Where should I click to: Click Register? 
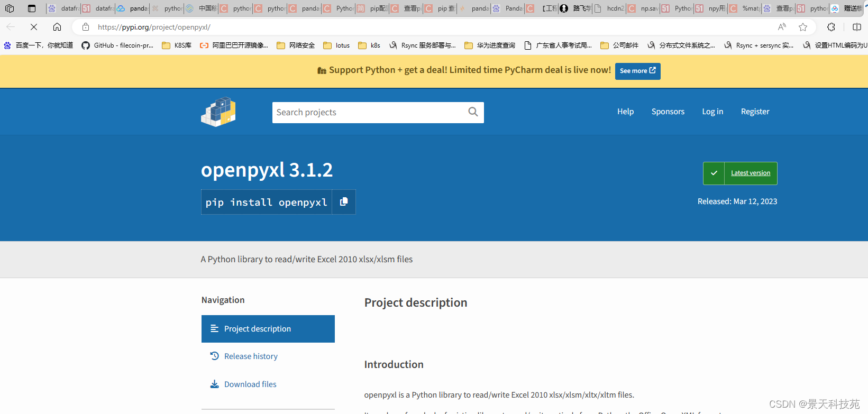coord(755,112)
